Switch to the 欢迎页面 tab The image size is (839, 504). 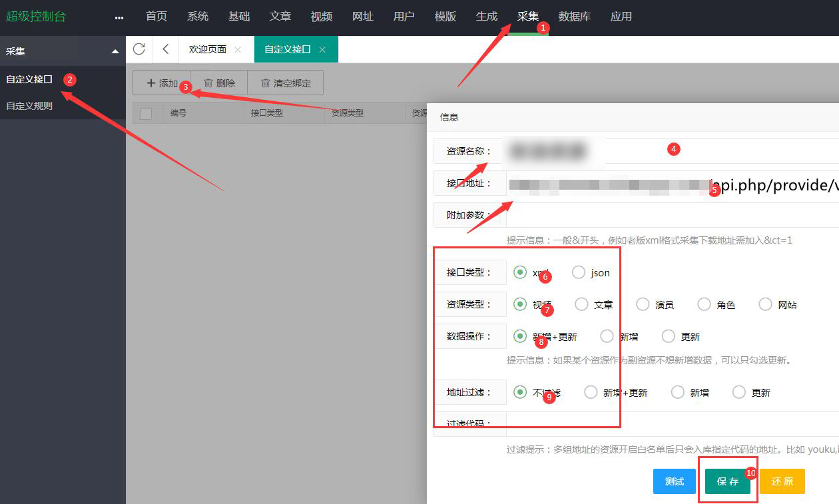207,49
